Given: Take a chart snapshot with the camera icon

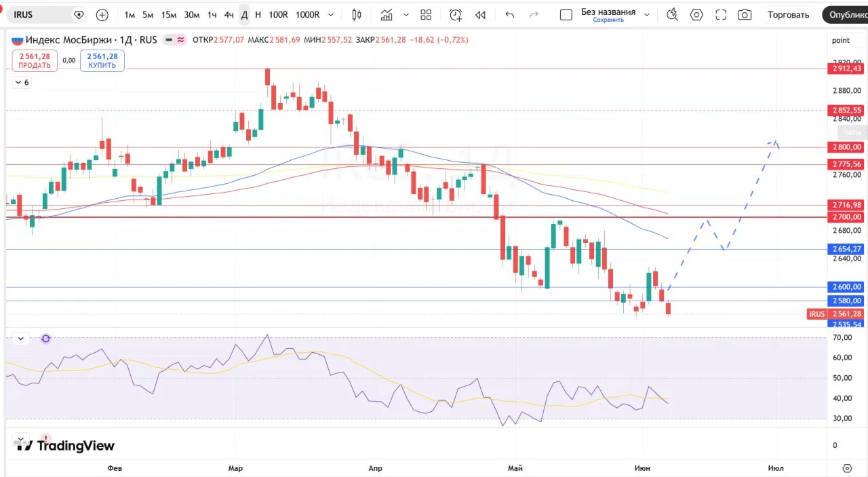Looking at the screenshot, I should tap(745, 14).
